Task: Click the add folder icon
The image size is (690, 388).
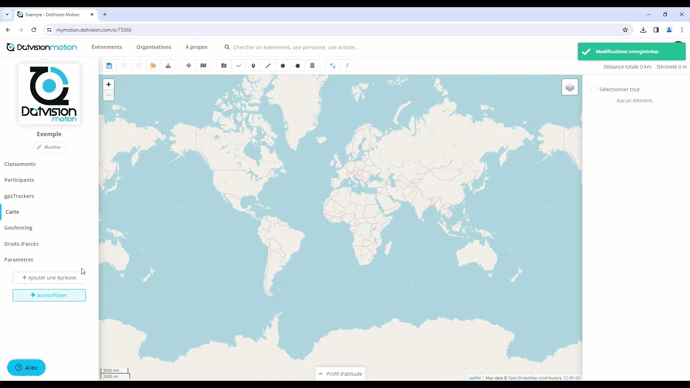Action: 224,66
